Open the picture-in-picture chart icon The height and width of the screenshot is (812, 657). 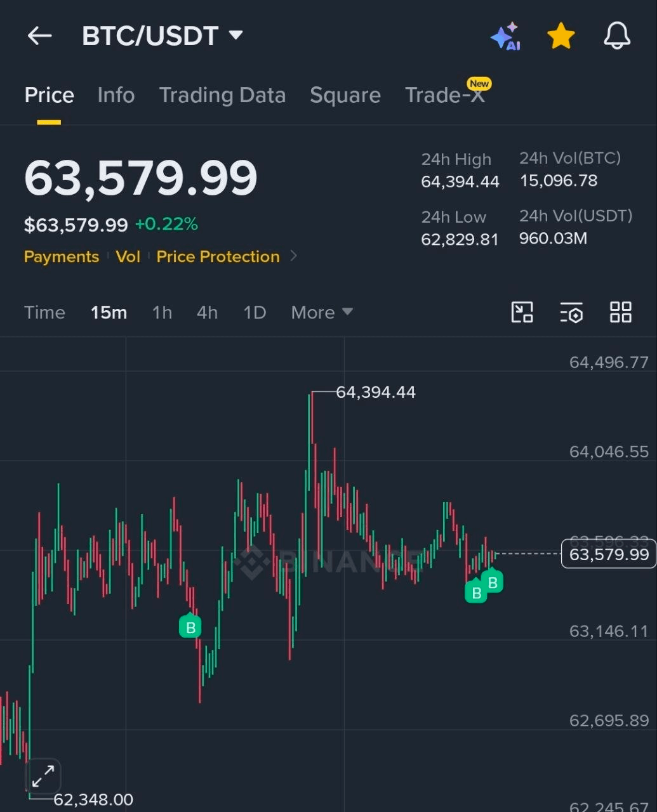522,312
